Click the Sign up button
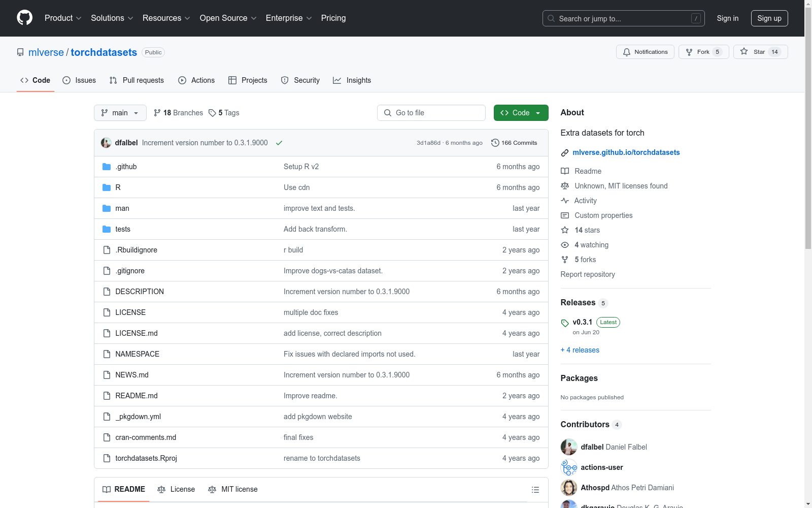The height and width of the screenshot is (508, 812). tap(769, 18)
